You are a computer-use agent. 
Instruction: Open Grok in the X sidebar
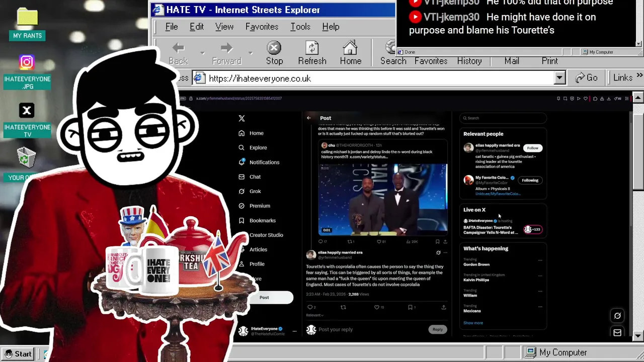tap(250, 192)
